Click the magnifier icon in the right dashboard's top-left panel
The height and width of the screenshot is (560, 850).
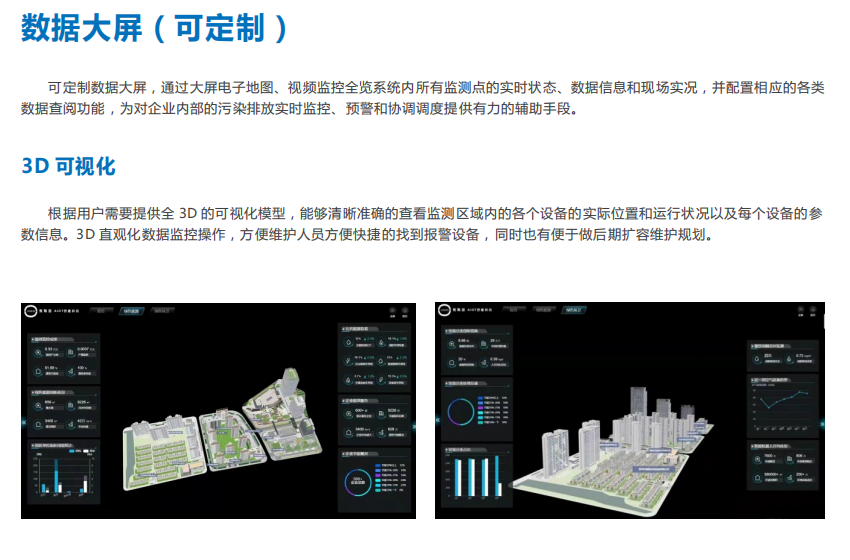tap(451, 343)
